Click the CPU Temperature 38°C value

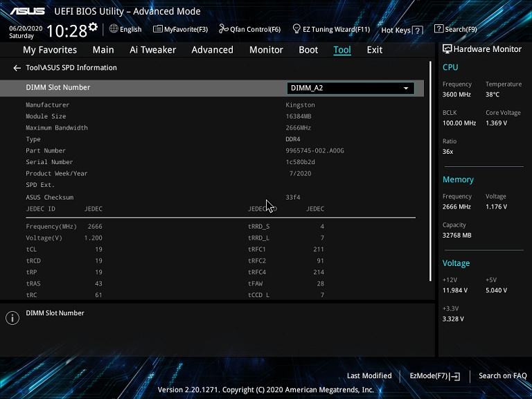click(x=493, y=95)
